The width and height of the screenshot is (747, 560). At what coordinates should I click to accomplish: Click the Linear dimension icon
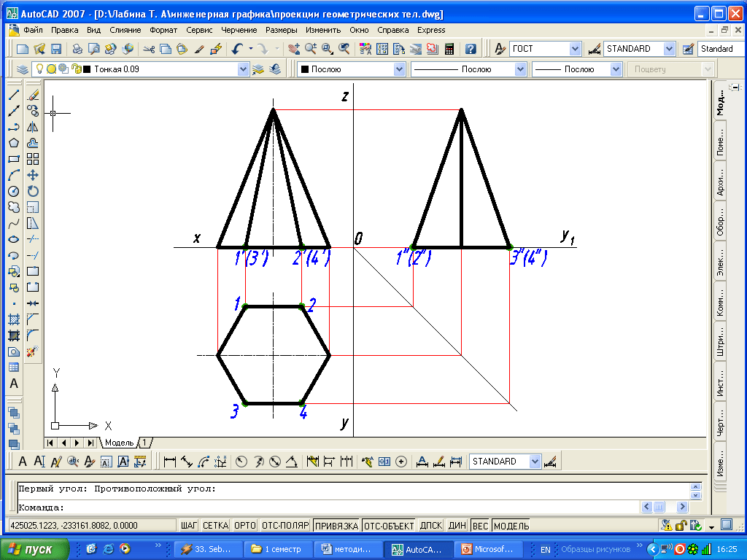[x=169, y=462]
